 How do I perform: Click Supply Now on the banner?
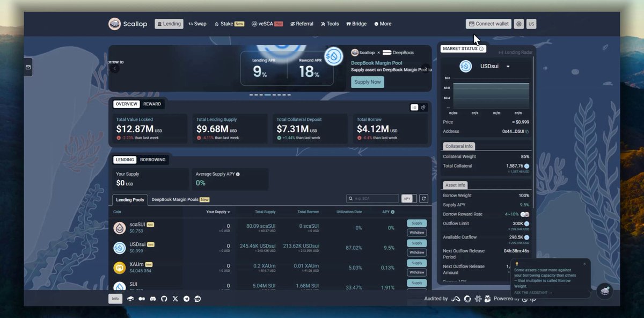point(368,82)
